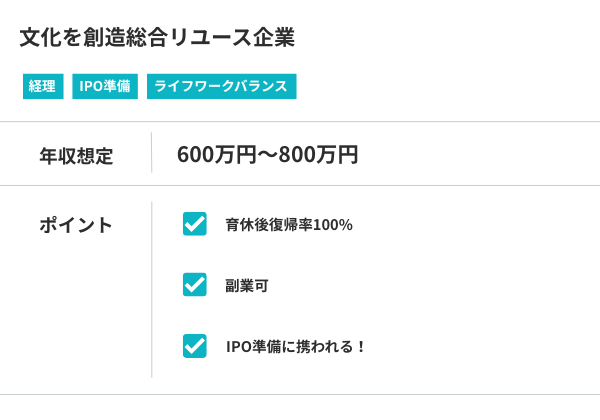
Task: Click the bottom border under the points list
Action: pos(300,394)
